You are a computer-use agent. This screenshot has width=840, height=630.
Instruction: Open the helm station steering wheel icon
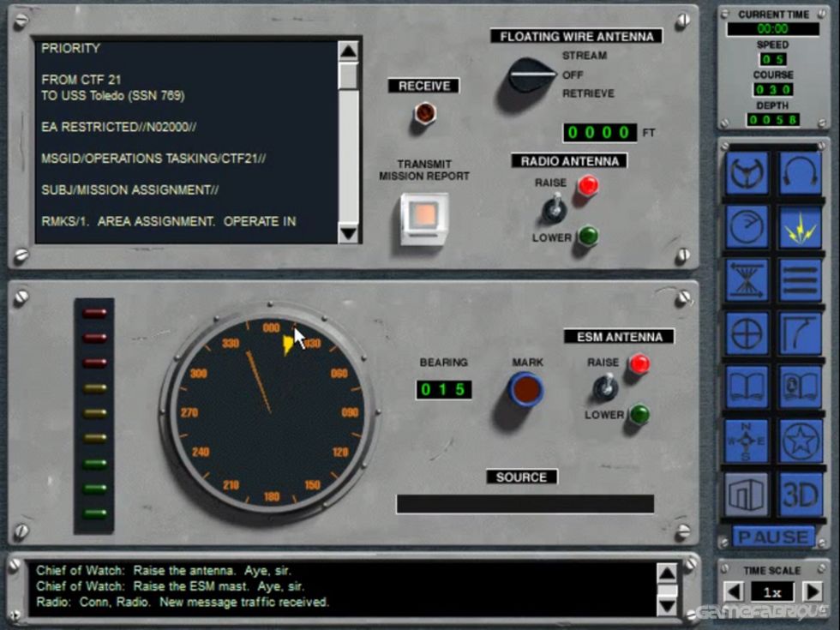[747, 173]
